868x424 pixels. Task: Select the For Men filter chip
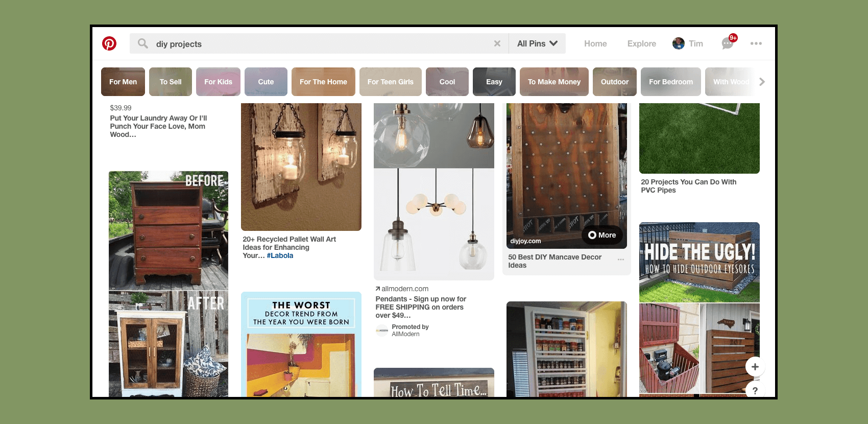(x=123, y=82)
